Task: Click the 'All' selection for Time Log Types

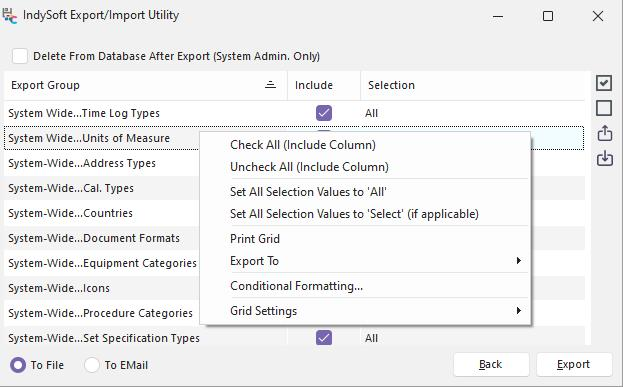Action: 371,113
